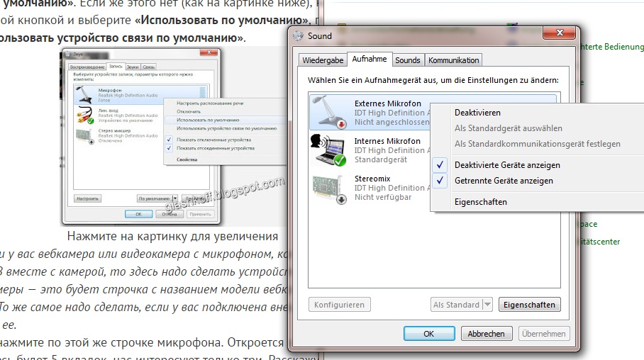Select the Stereomix sound card icon
The width and height of the screenshot is (644, 360).
tap(330, 189)
